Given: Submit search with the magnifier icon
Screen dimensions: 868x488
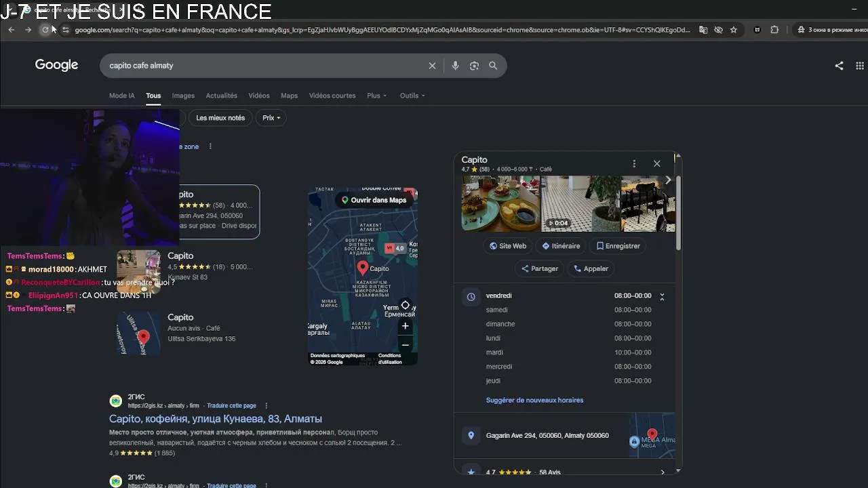Looking at the screenshot, I should (493, 66).
